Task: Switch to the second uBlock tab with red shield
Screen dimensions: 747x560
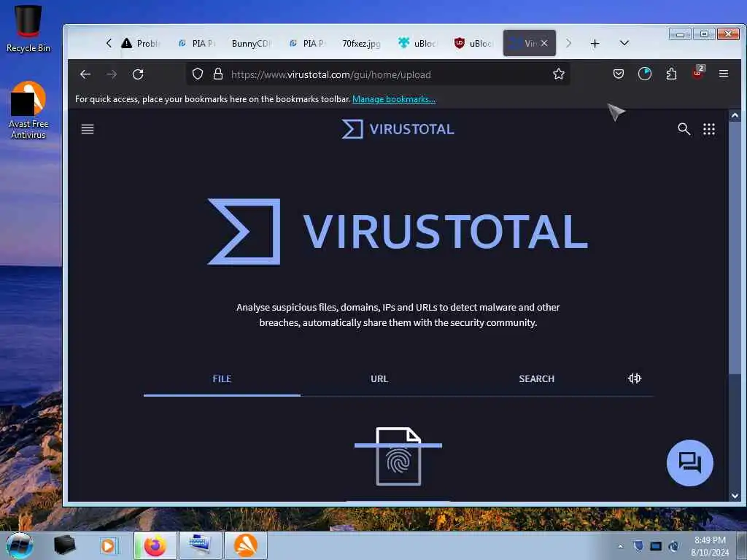Action: [x=473, y=43]
